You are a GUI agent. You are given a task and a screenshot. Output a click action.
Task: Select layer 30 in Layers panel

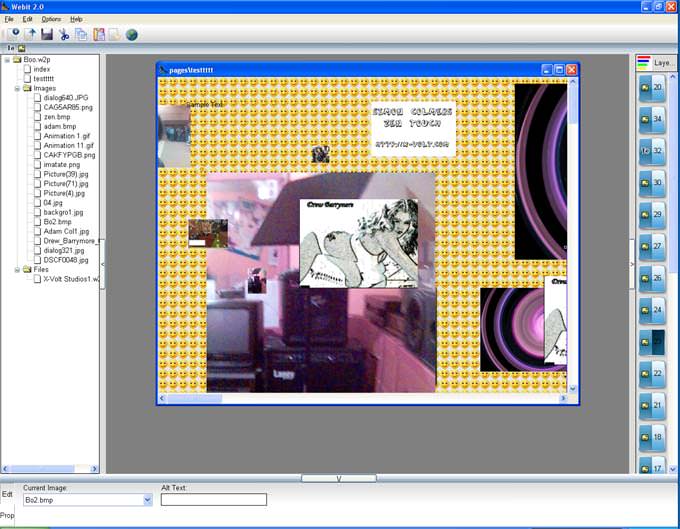(652, 183)
